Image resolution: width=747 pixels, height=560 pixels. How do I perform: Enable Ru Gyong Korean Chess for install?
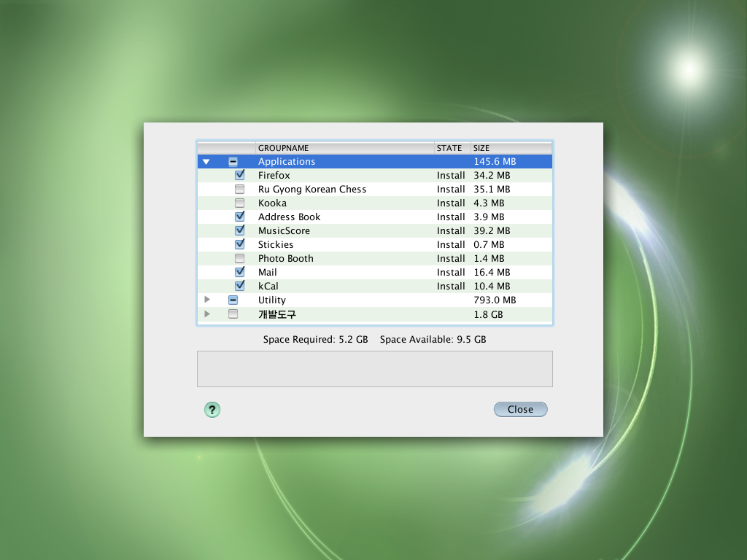click(240, 189)
